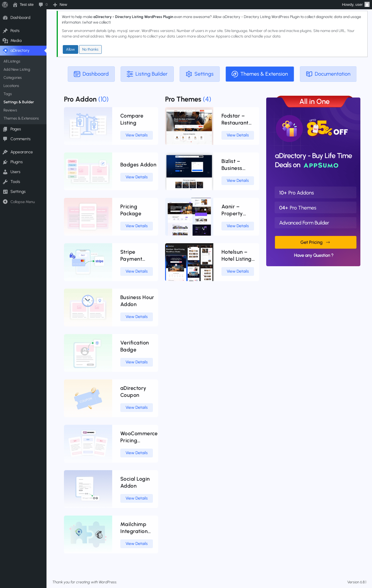View details for WooCommerce Pricing addon
The image size is (372, 588).
click(137, 453)
